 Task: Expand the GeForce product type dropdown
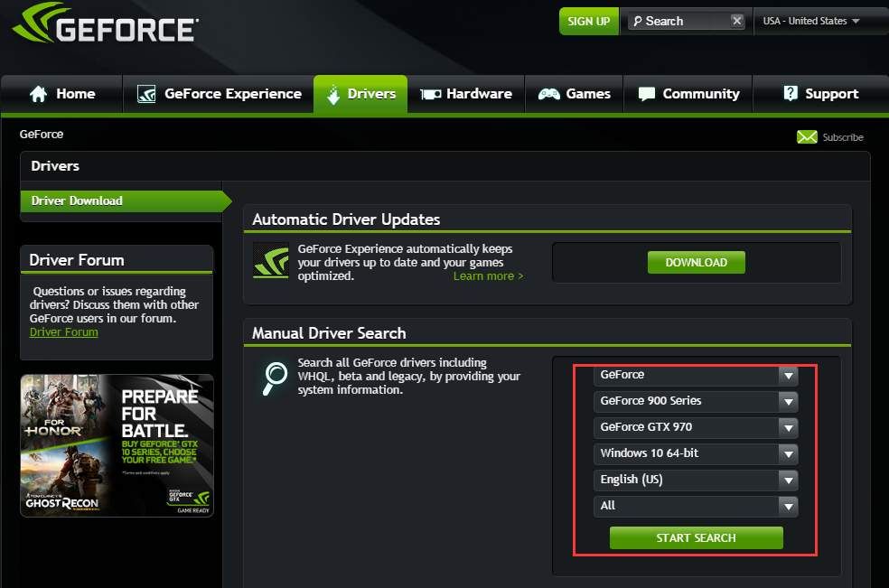(x=696, y=375)
